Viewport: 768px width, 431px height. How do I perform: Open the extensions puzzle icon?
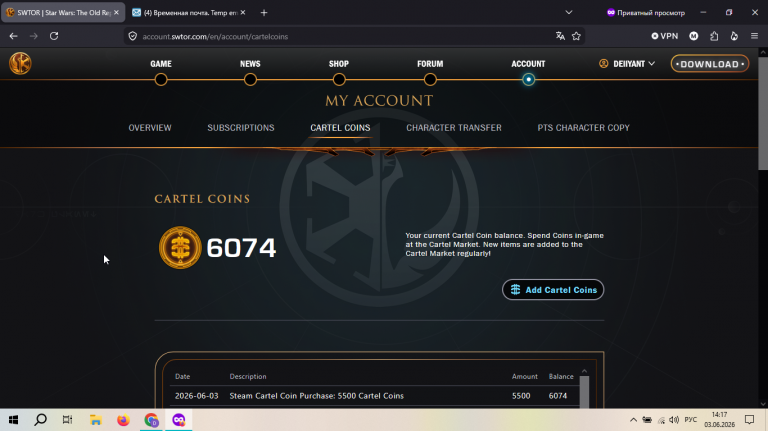[x=714, y=36]
